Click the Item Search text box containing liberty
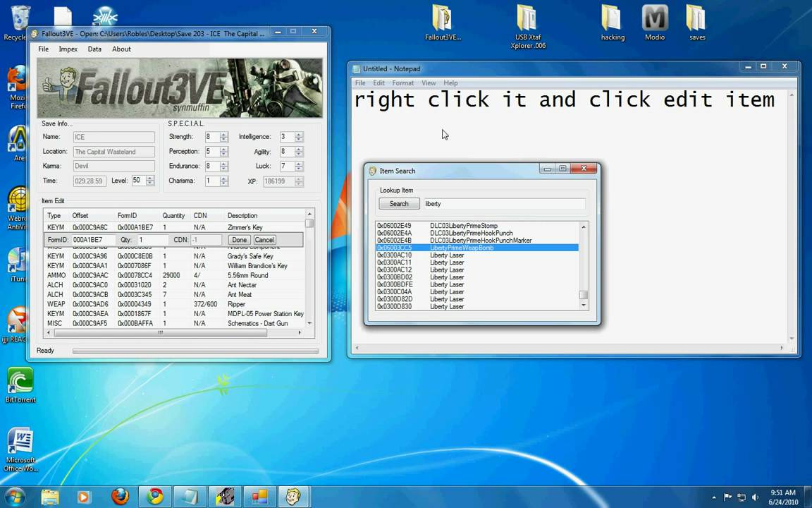 [x=505, y=204]
